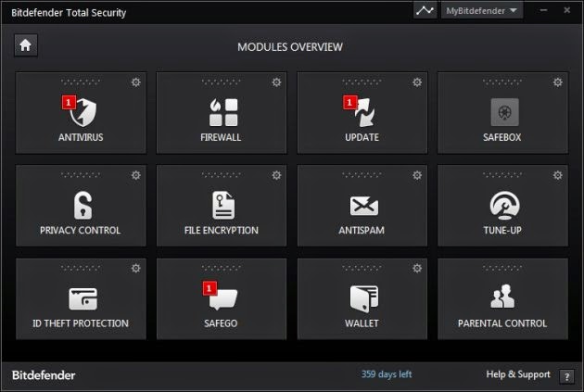Click the question mark help button
584x392 pixels.
(566, 377)
